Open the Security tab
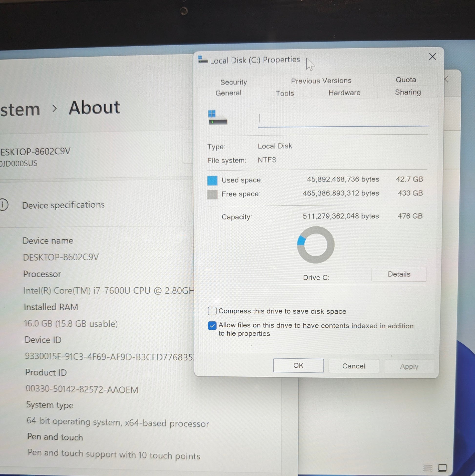Viewport: 475px width, 476px height. coord(233,82)
